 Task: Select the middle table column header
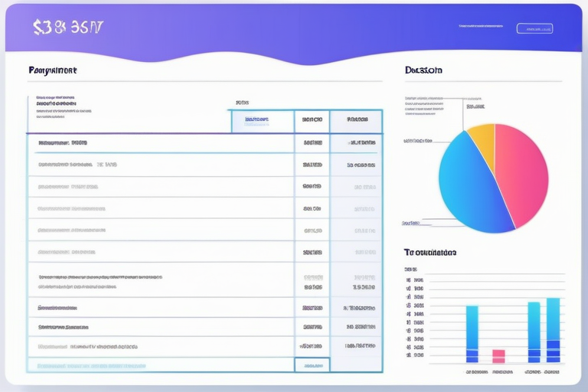pos(312,120)
